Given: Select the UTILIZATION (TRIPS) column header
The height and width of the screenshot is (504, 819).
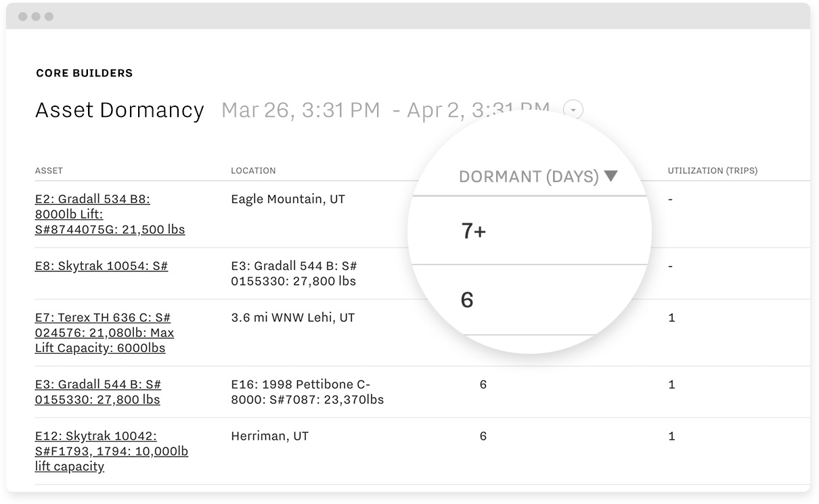Looking at the screenshot, I should pyautogui.click(x=712, y=170).
